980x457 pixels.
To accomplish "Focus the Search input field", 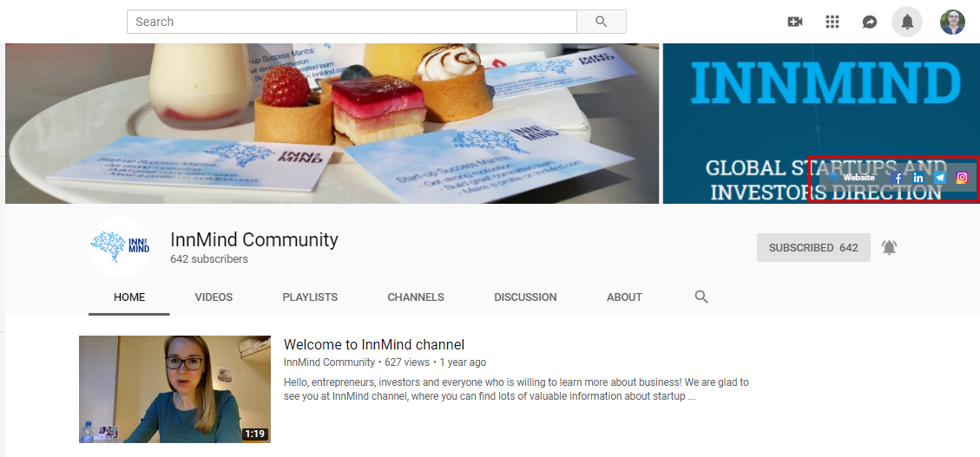I will [x=352, y=22].
